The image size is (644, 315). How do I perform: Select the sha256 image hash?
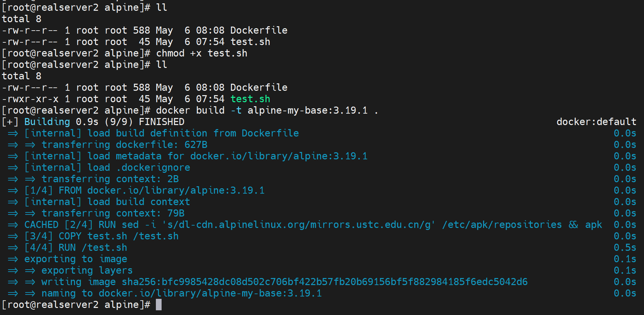[x=325, y=282]
